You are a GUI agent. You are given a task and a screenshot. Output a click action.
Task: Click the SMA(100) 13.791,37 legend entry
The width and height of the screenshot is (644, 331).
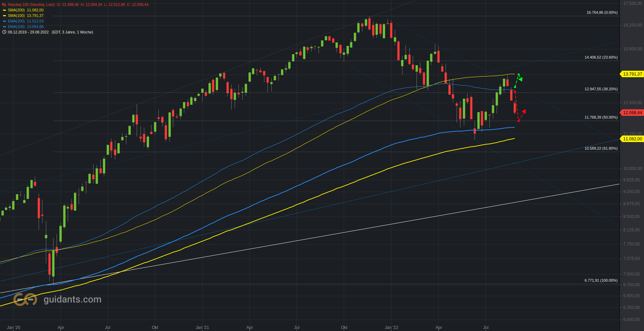[x=26, y=16]
